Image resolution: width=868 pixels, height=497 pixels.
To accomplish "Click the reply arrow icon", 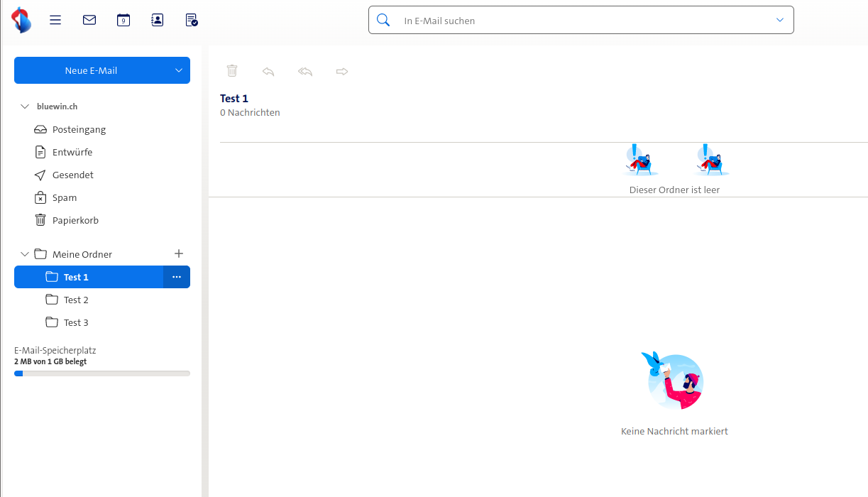I will tap(268, 71).
